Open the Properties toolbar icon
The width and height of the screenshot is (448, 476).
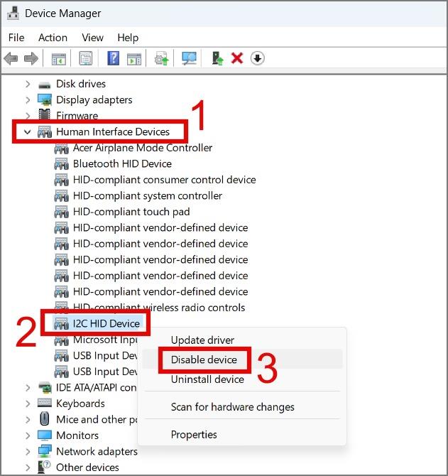(x=86, y=58)
